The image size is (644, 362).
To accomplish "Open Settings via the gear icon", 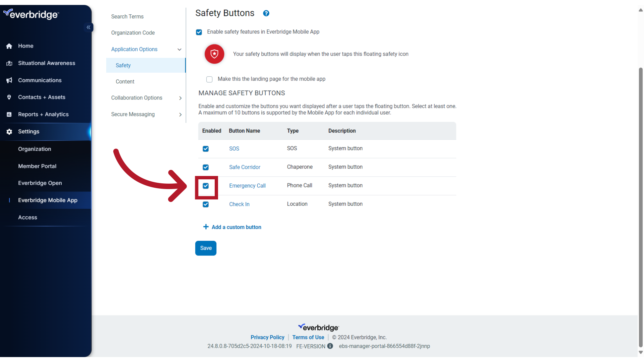I will (9, 132).
